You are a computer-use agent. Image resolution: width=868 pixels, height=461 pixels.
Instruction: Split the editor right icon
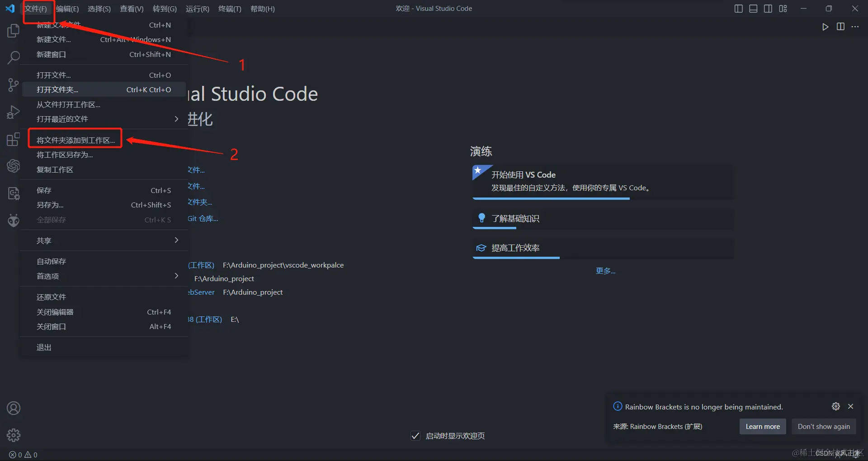(x=840, y=27)
